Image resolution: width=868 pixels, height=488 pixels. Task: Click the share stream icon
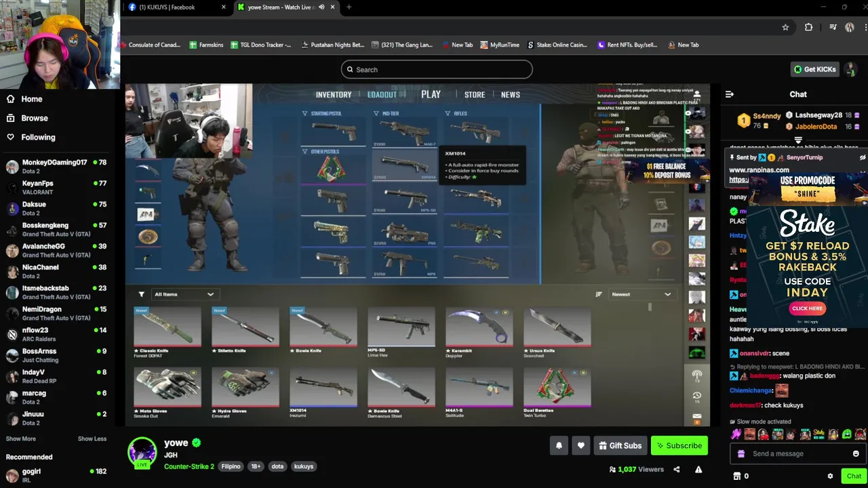(676, 469)
